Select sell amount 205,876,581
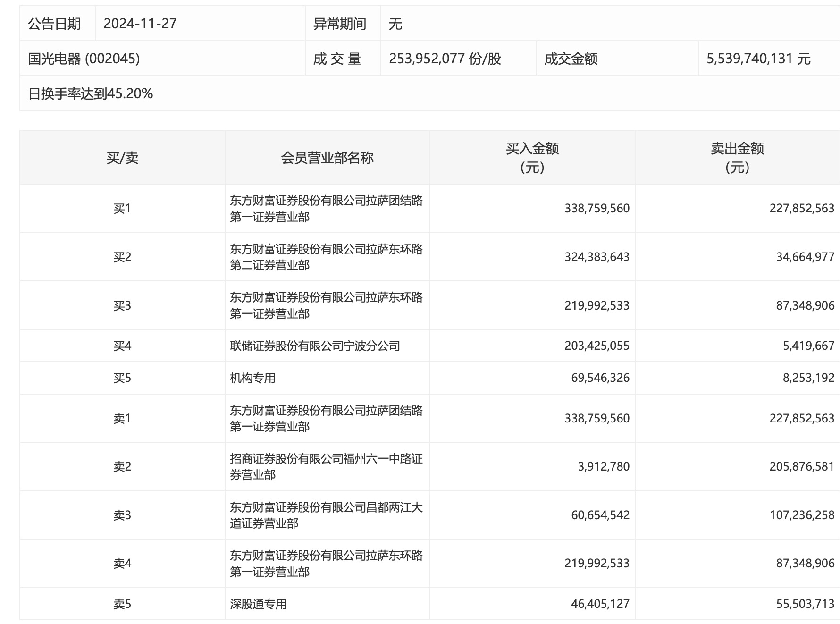Screen dimensions: 840x624 tap(802, 466)
